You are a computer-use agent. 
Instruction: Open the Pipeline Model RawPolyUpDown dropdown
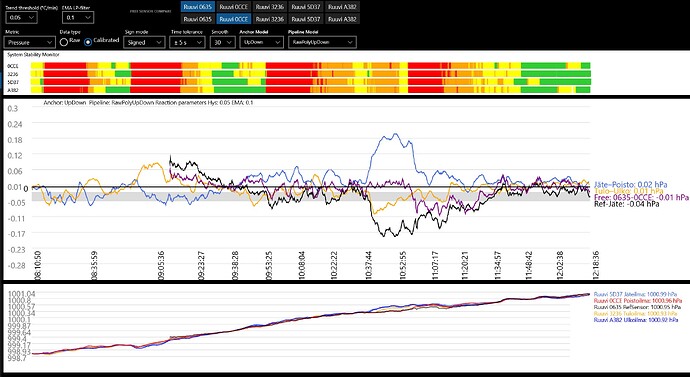[x=322, y=42]
